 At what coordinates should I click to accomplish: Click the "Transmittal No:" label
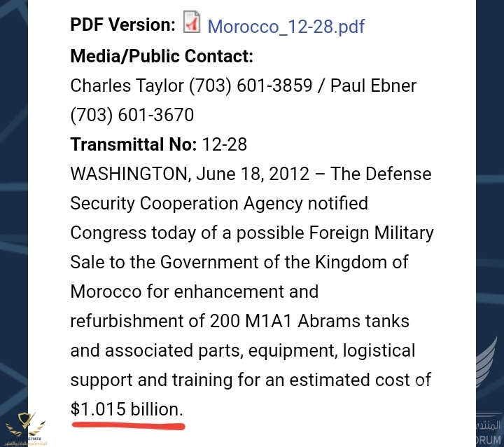click(x=133, y=144)
